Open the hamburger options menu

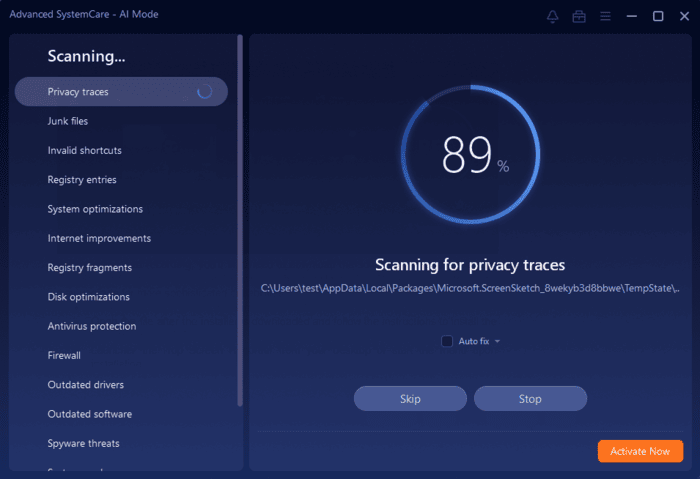coord(605,16)
